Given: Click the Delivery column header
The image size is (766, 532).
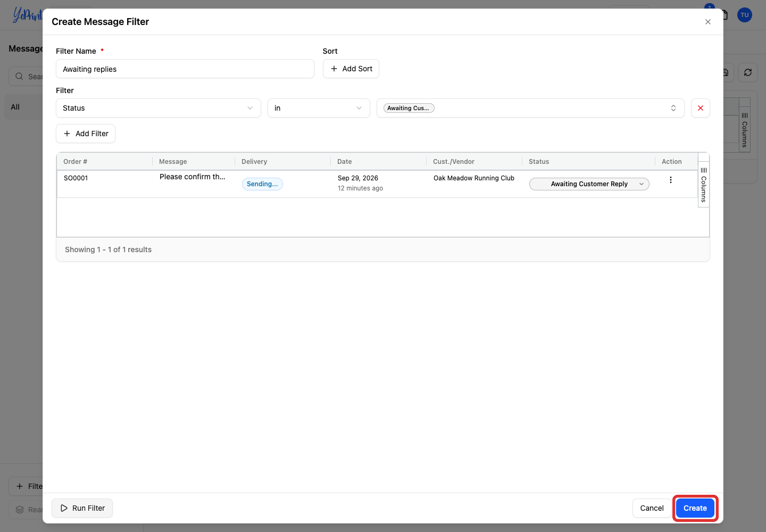Looking at the screenshot, I should [x=254, y=162].
